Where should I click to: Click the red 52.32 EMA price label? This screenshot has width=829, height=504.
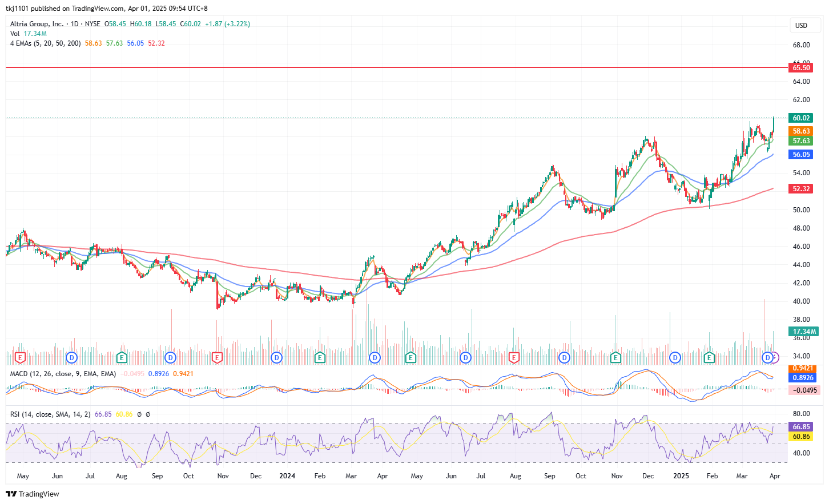801,189
